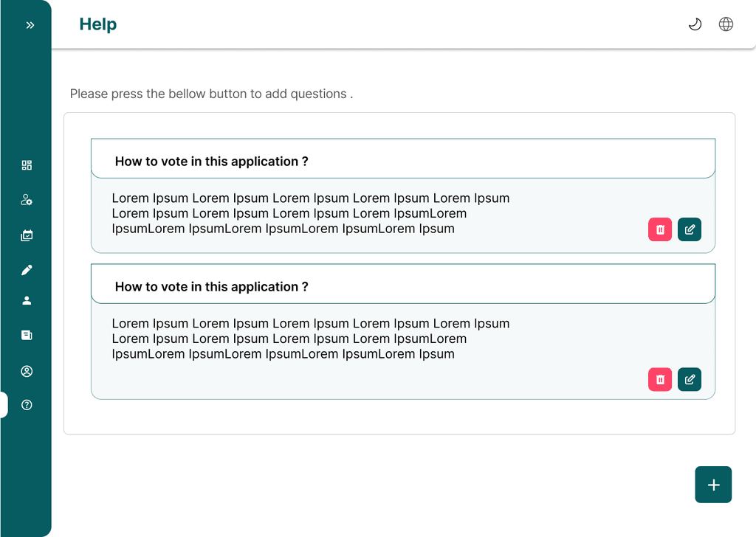The image size is (756, 537).
Task: Open the solid person icon in sidebar
Action: pyautogui.click(x=27, y=300)
